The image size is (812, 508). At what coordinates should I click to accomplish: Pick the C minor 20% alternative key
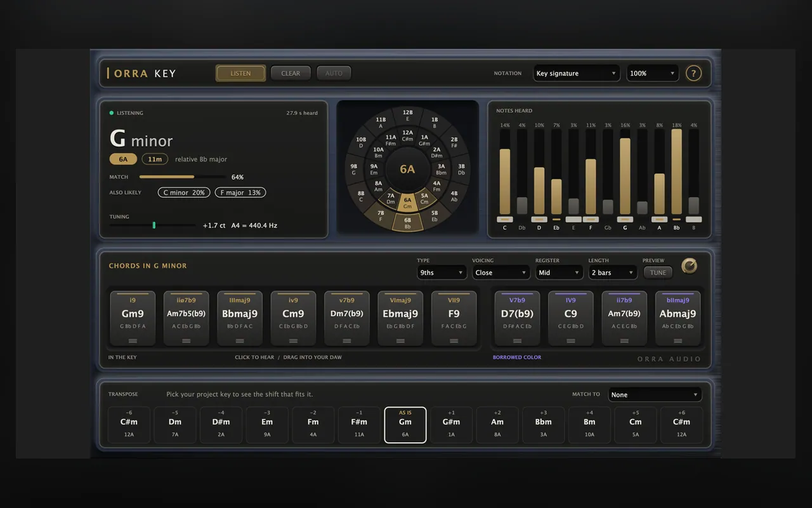(184, 192)
